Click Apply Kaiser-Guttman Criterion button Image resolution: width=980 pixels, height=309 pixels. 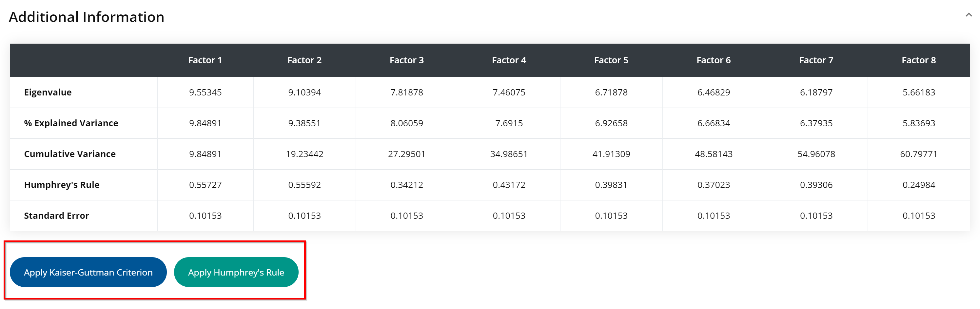(88, 272)
